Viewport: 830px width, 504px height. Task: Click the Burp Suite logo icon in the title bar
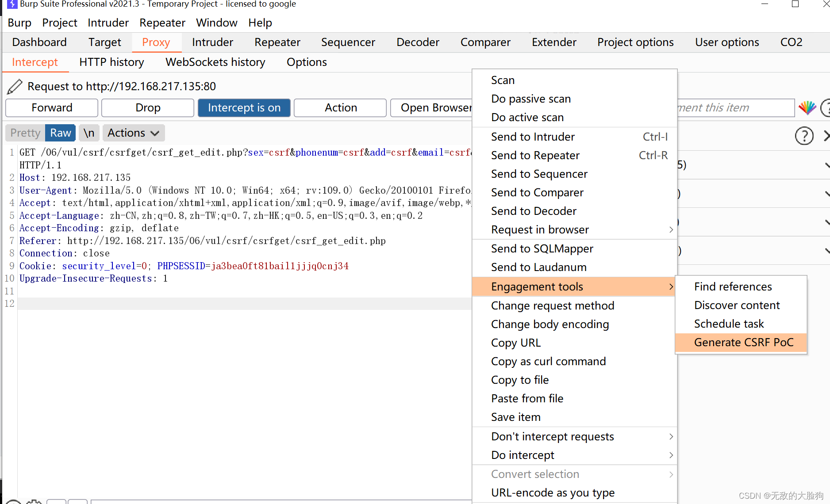point(12,4)
